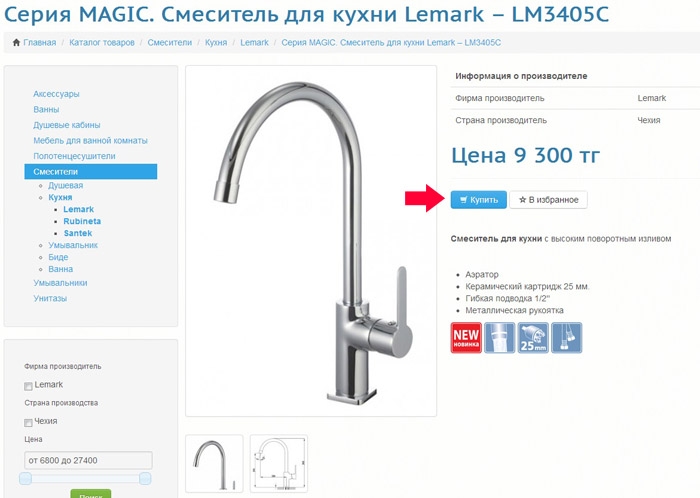This screenshot has height=498, width=700.
Task: Open the faucet dimension drawing thumbnail
Action: click(279, 464)
